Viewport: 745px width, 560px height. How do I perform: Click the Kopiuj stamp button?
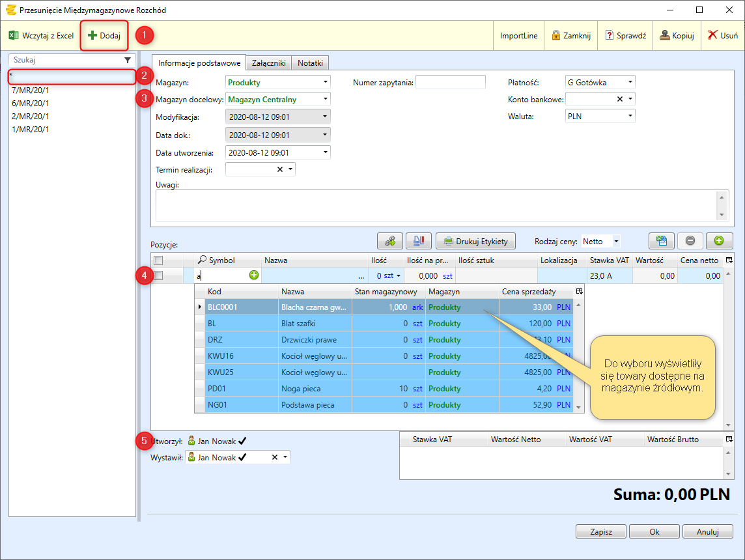[x=676, y=36]
